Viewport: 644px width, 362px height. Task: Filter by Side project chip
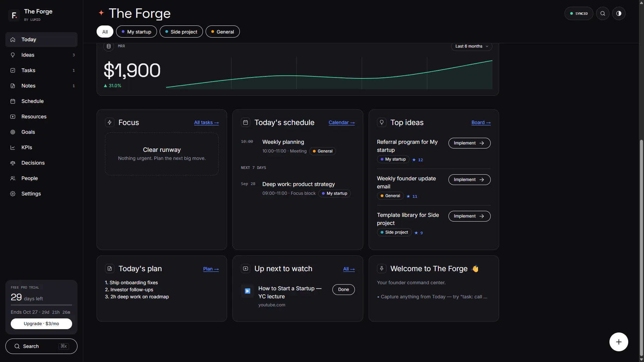pyautogui.click(x=181, y=32)
